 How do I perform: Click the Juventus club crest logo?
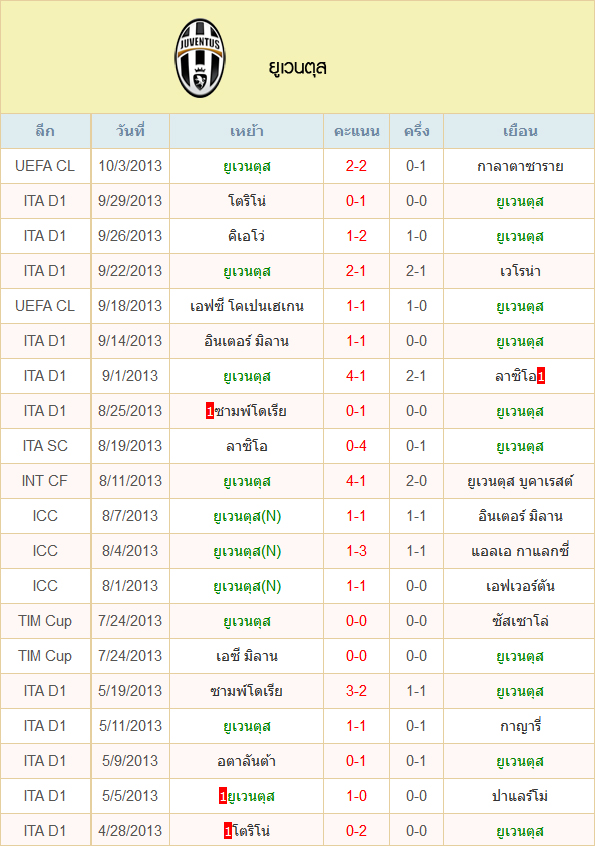coord(200,58)
